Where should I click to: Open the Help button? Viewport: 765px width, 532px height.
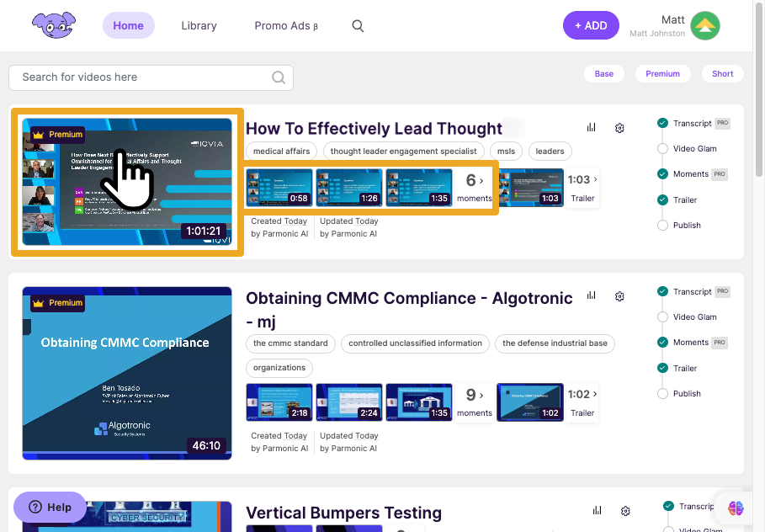(50, 507)
